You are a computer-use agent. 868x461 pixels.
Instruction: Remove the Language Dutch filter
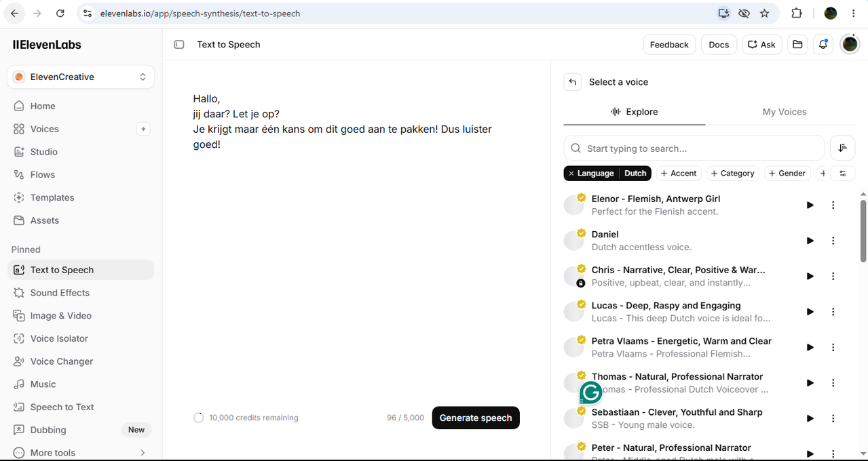coord(571,174)
